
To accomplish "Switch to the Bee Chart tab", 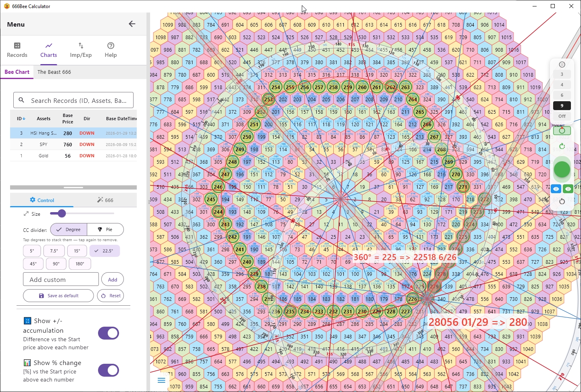I will point(17,72).
